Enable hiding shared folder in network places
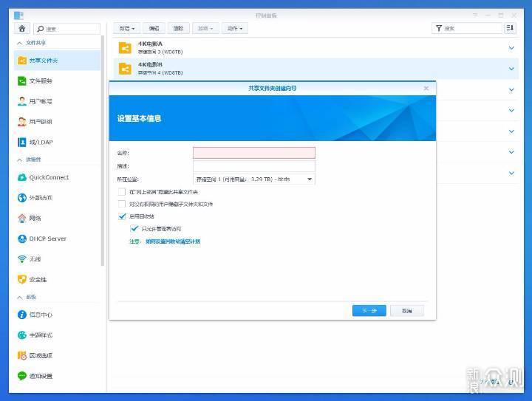This screenshot has width=532, height=401. (123, 192)
